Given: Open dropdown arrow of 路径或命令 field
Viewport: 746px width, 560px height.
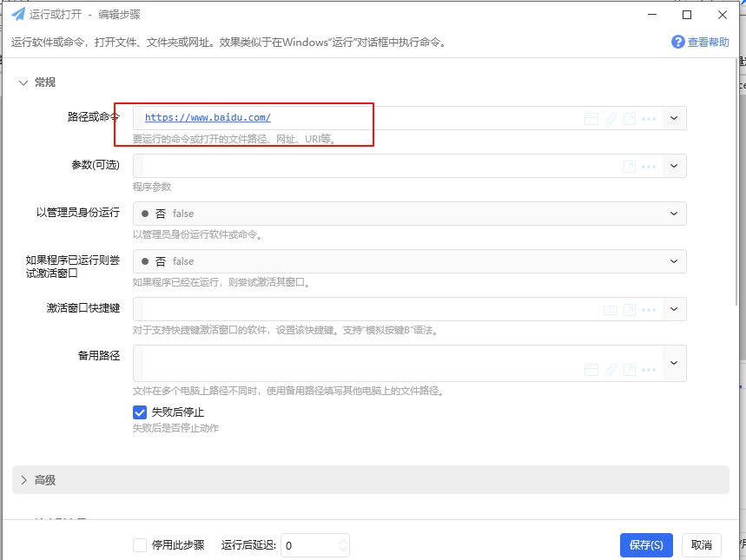Looking at the screenshot, I should pyautogui.click(x=674, y=118).
